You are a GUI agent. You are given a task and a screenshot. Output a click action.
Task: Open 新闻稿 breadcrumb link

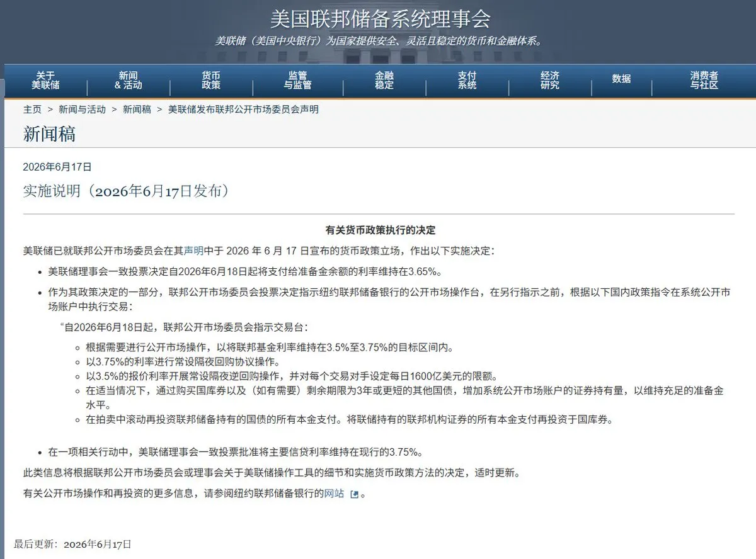(137, 110)
